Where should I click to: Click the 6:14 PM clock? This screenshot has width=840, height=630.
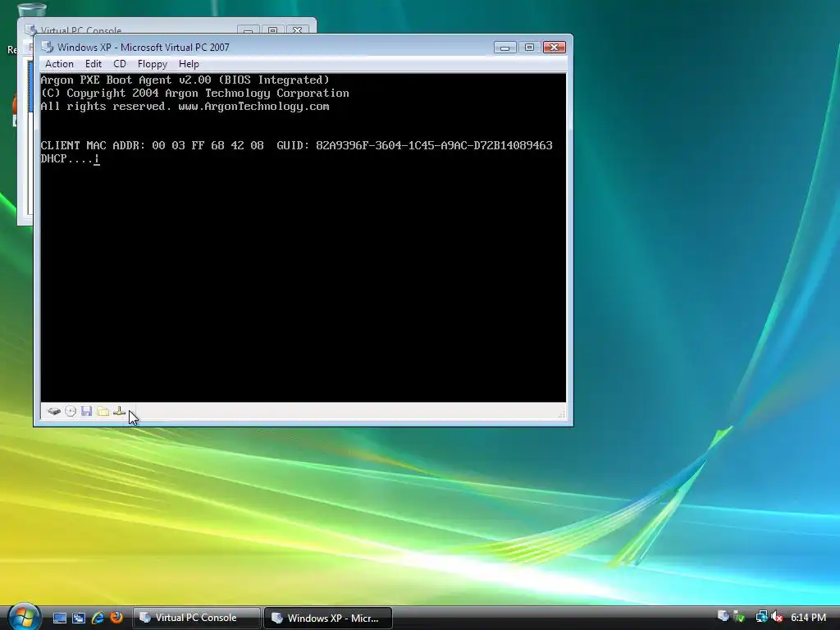pyautogui.click(x=808, y=617)
